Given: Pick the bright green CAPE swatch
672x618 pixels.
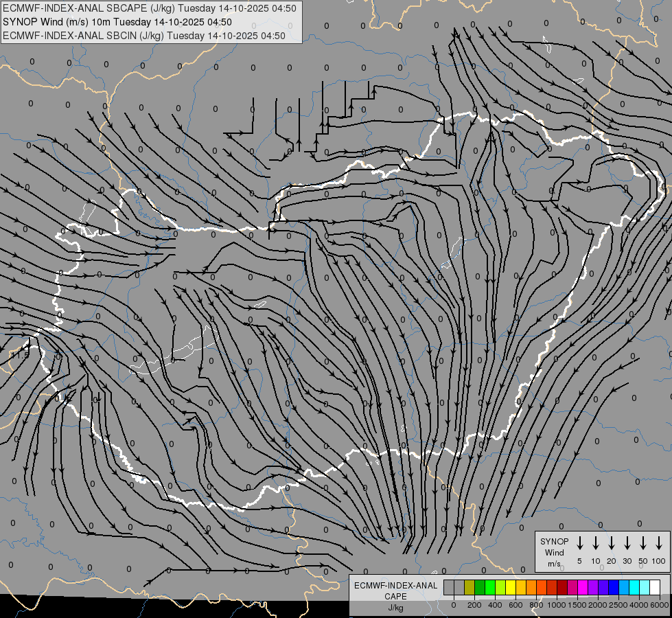Looking at the screenshot, I should tap(490, 587).
